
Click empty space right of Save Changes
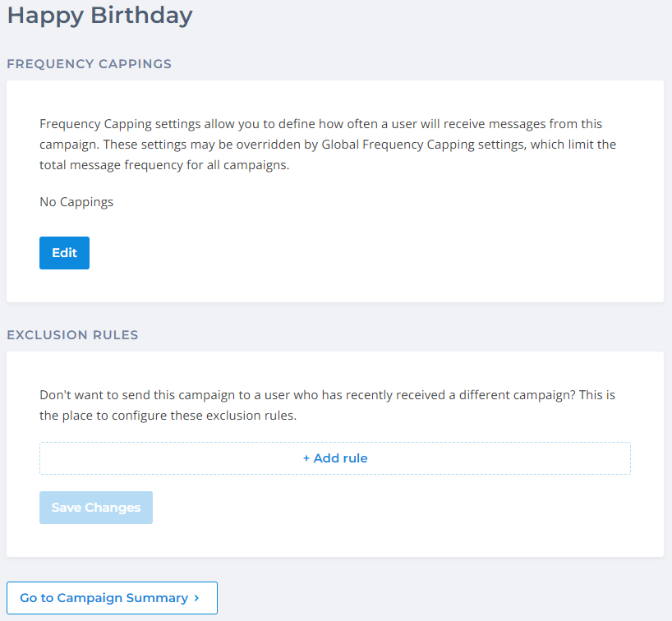(x=370, y=508)
